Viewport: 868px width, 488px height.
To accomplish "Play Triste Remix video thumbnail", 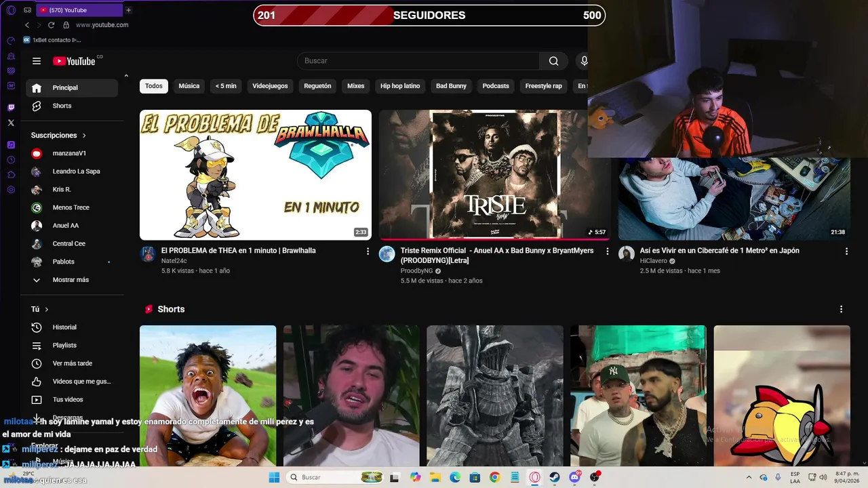I will click(x=495, y=175).
